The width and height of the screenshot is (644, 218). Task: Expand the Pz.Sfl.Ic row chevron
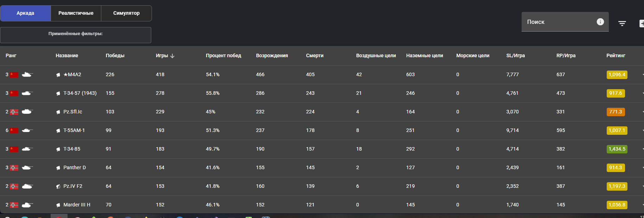pyautogui.click(x=642, y=112)
